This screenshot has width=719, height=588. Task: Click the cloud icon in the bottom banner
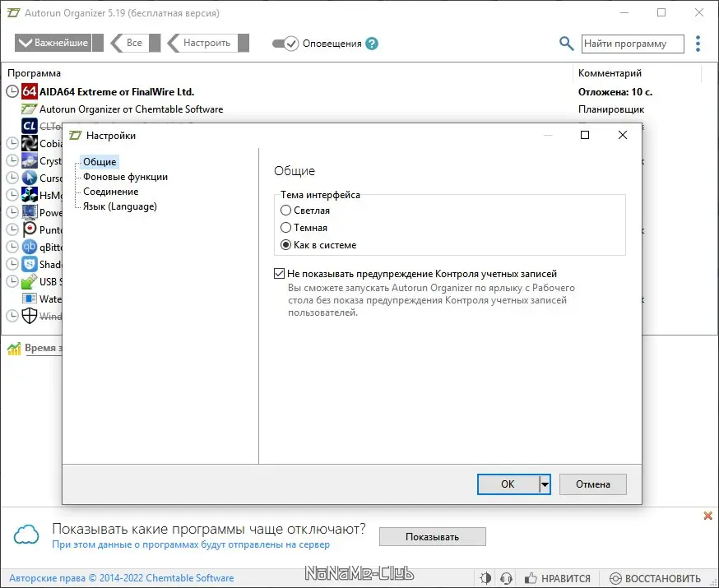point(26,535)
